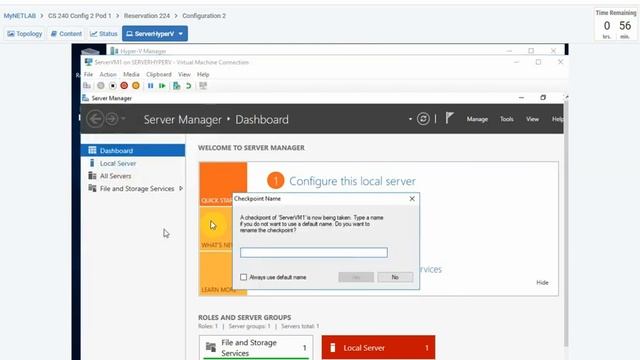Select Dashboard in the sidebar
This screenshot has height=360, width=640.
click(133, 150)
